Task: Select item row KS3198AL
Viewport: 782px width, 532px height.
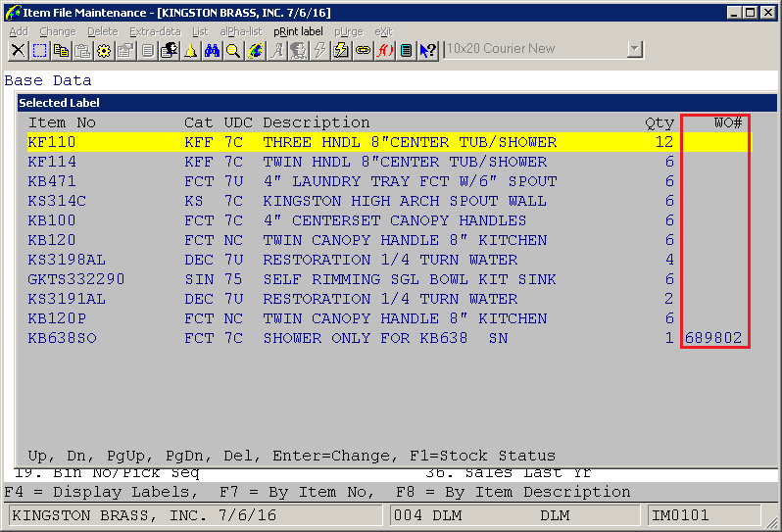Action: click(389, 260)
